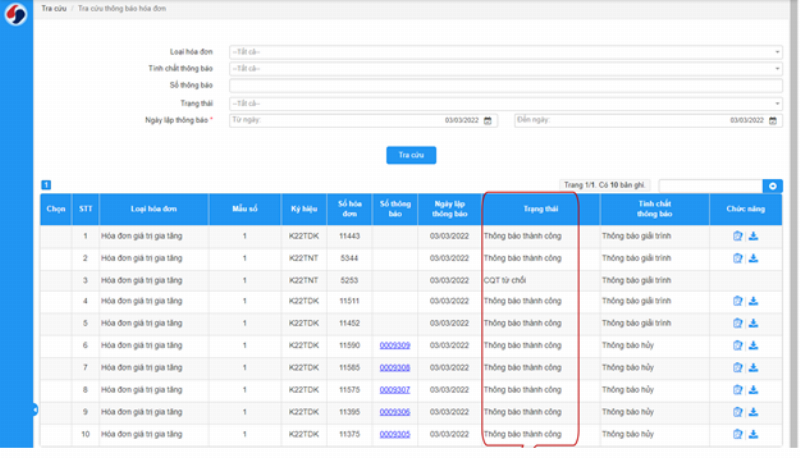Click the Chọn column header
This screenshot has height=458, width=800.
pyautogui.click(x=56, y=209)
